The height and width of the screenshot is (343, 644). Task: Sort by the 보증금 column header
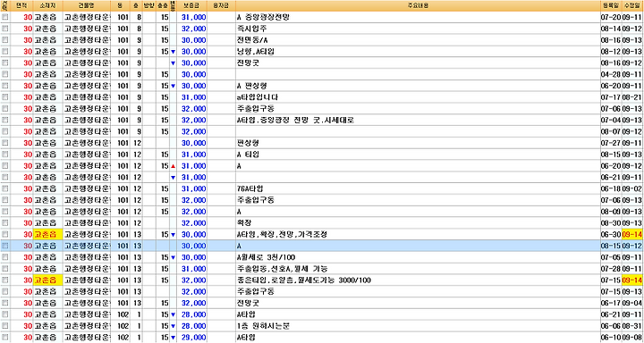pos(191,5)
